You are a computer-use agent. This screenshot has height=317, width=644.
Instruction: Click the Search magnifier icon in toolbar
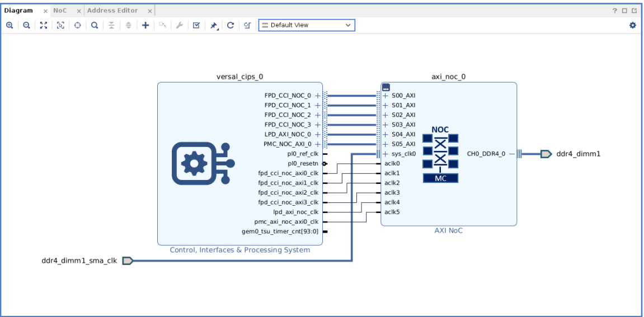[x=95, y=25]
